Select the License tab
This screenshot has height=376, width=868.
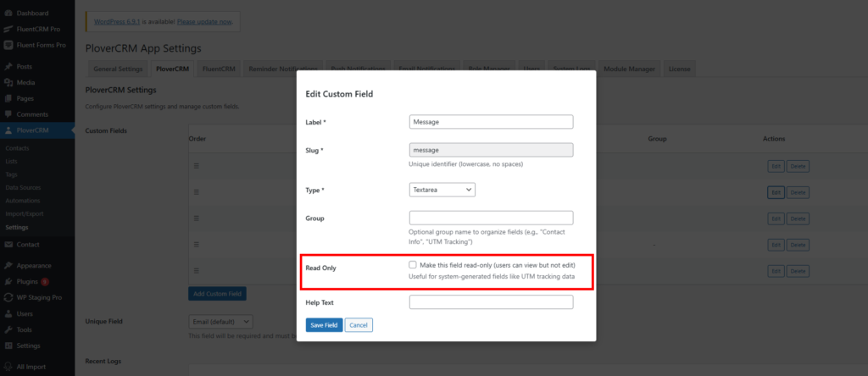[679, 69]
